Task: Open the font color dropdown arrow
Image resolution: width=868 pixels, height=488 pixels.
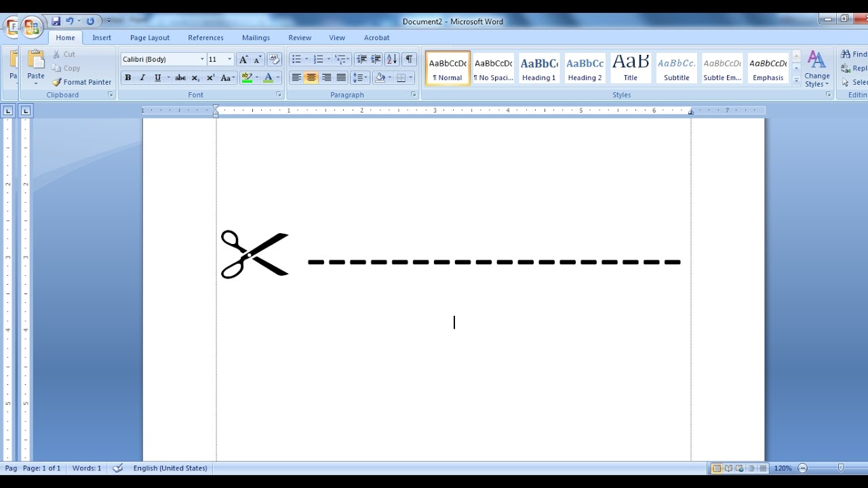Action: point(278,78)
